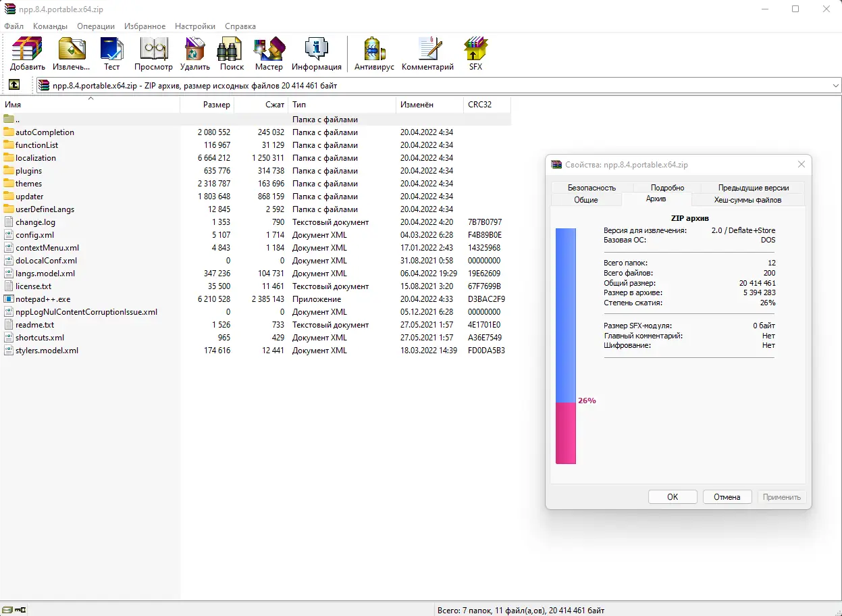
Task: Click the Добавить (Add) toolbar icon
Action: (x=28, y=54)
